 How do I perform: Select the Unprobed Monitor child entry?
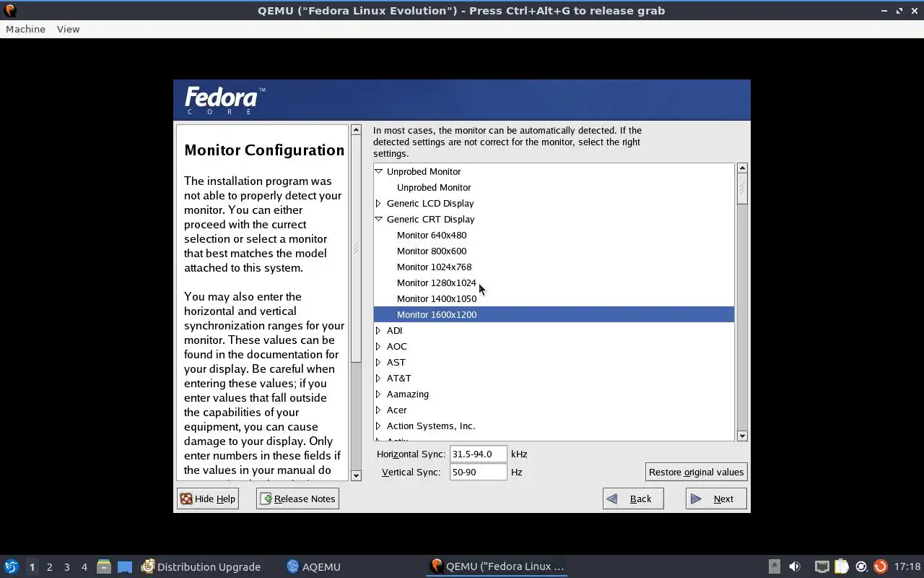pyautogui.click(x=434, y=187)
